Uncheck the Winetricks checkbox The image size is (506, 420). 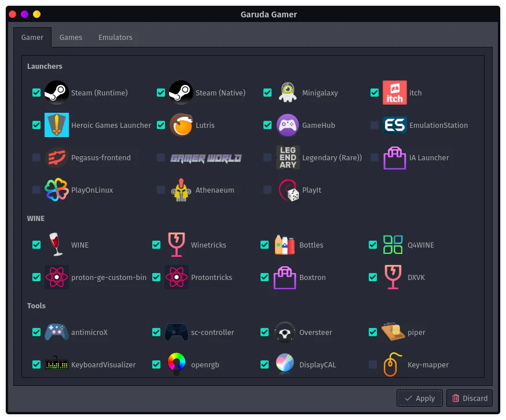(x=156, y=245)
